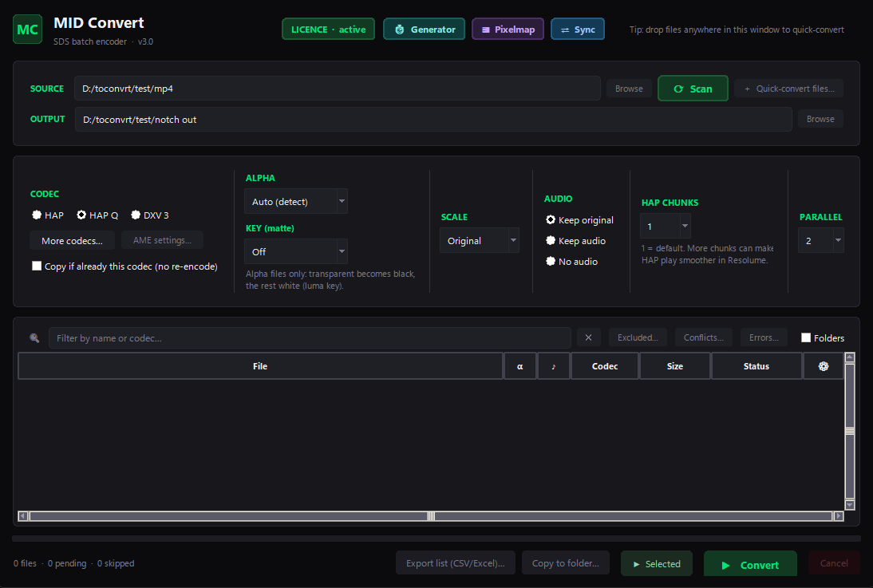Scan the source folder

coord(693,89)
